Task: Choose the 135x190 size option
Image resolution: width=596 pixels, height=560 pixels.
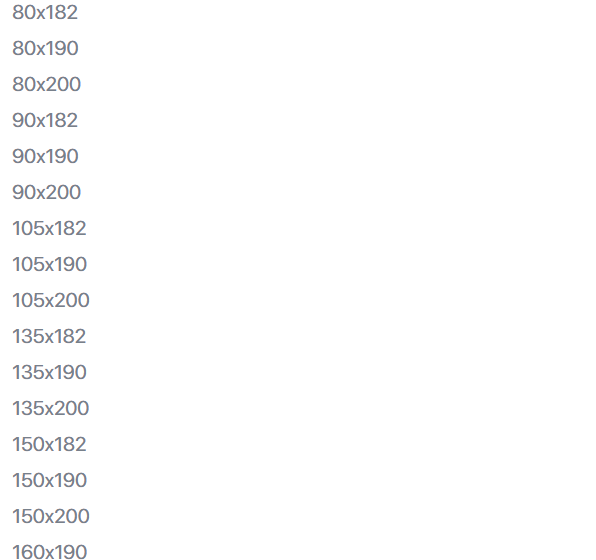Action: pyautogui.click(x=49, y=372)
